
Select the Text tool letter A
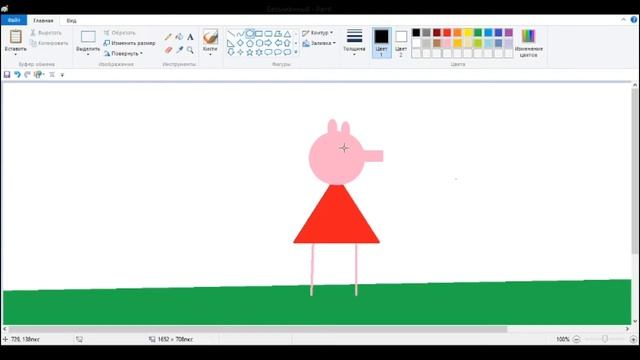click(190, 37)
